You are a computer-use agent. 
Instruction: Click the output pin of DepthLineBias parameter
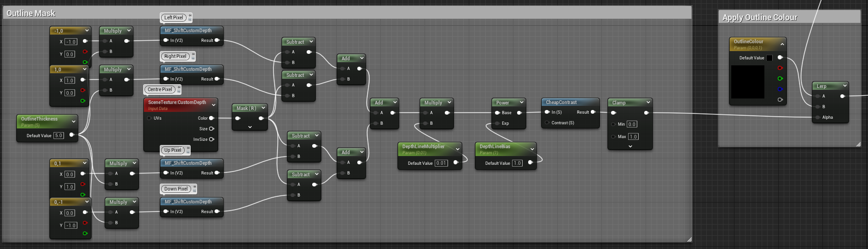tap(530, 162)
